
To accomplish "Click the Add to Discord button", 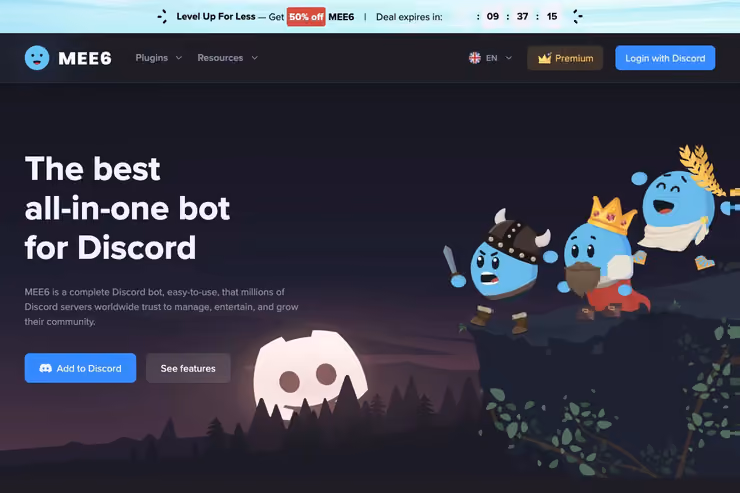I will pos(80,368).
